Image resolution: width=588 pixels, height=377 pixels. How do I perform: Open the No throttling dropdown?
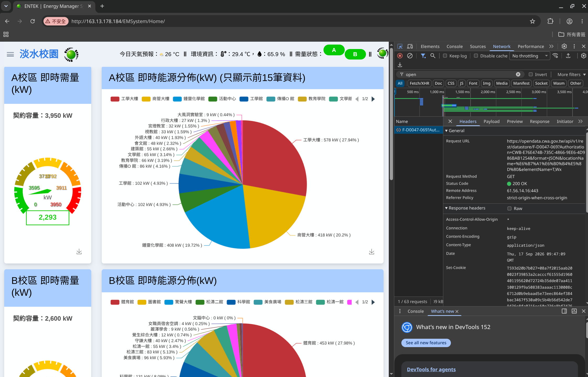tap(530, 56)
